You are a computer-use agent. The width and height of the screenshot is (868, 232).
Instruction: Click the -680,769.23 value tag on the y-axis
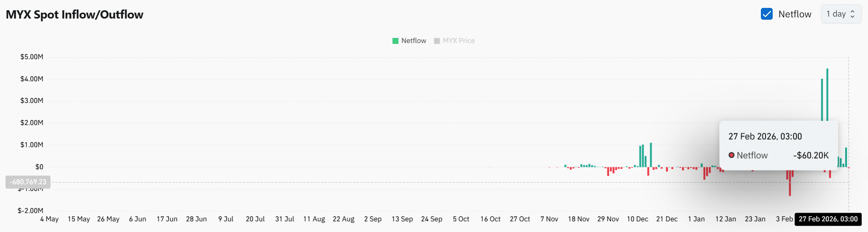28,182
